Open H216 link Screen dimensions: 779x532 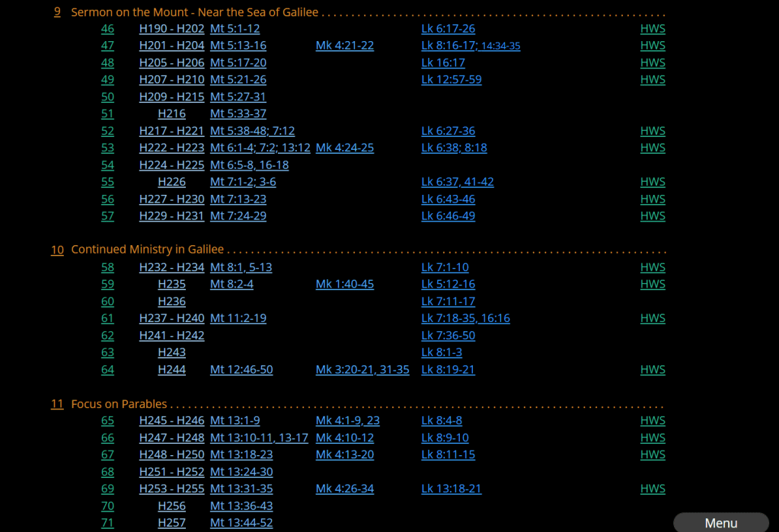point(171,114)
